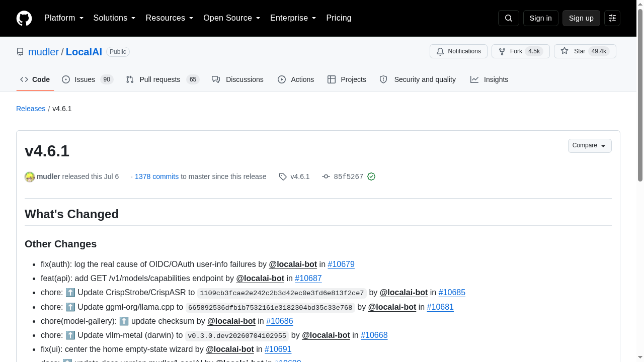Screen dimensions: 644x362
Task: Open the Compare dropdown
Action: 590,146
